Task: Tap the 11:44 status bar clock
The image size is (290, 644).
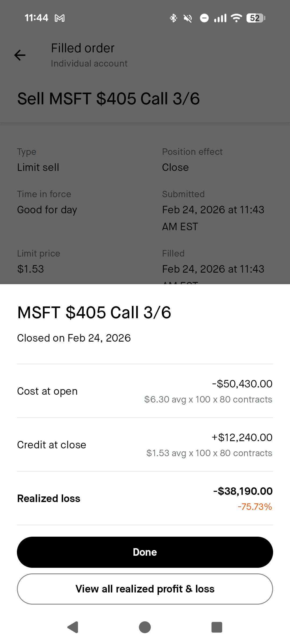Action: [x=36, y=18]
